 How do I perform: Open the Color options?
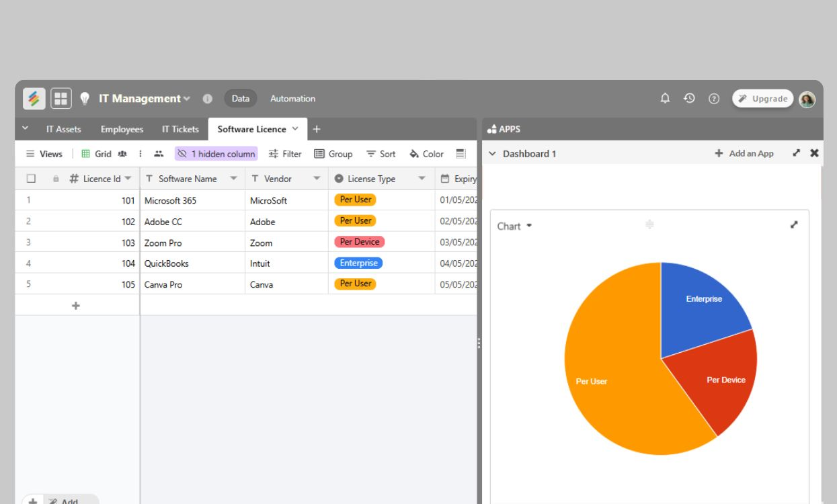coord(427,154)
